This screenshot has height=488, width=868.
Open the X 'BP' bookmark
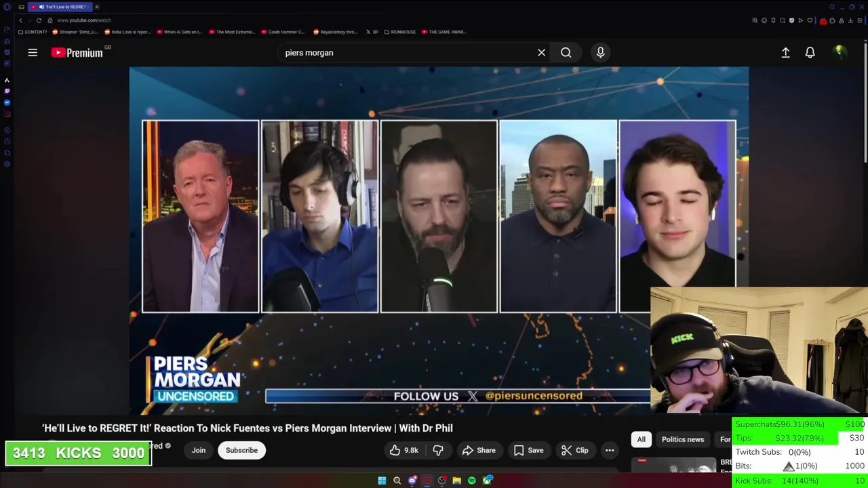point(372,32)
